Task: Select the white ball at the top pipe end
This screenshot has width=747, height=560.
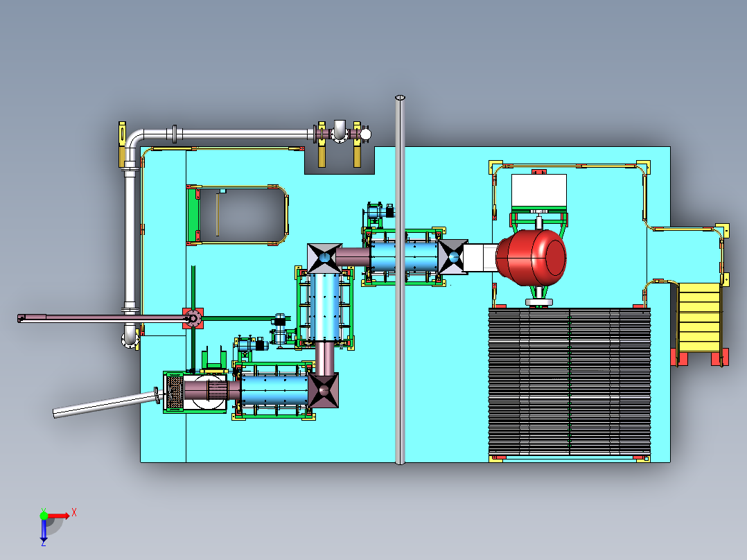Action: (365, 134)
